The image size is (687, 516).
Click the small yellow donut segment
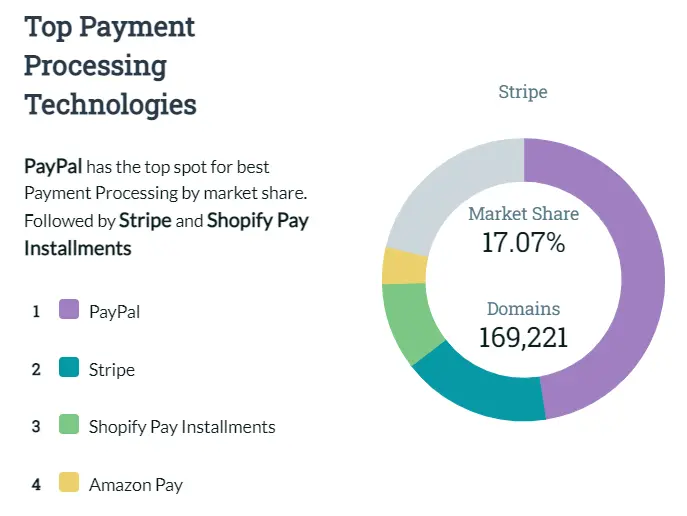404,266
